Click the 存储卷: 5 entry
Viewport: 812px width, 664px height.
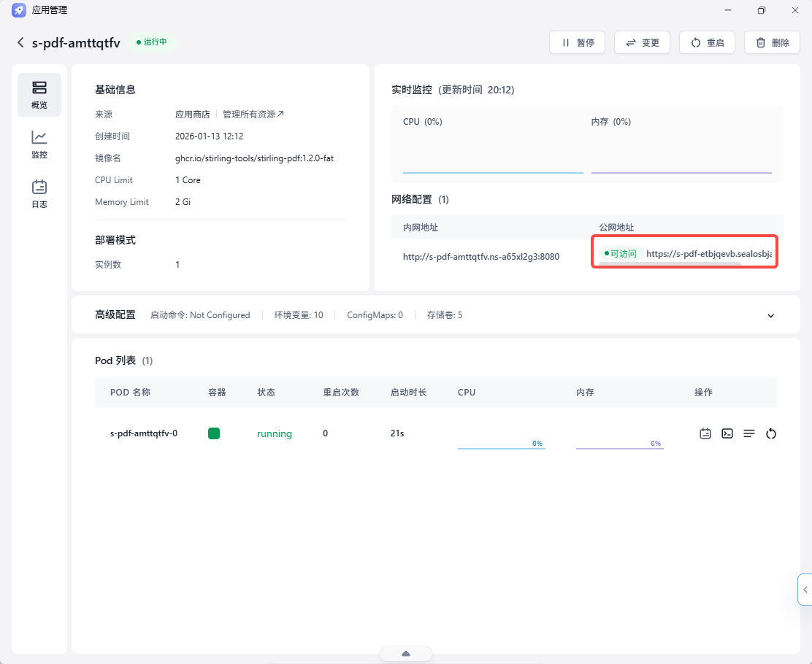click(444, 315)
